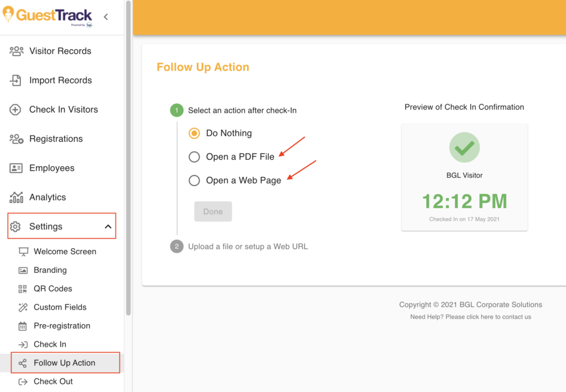
Task: Select the Check In Visitors plus icon
Action: [15, 109]
